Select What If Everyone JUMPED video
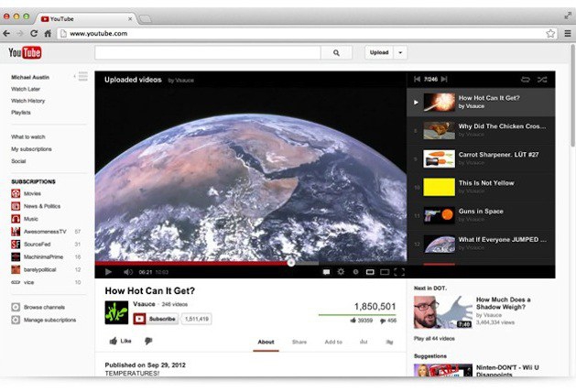The image size is (576, 392). coord(482,244)
